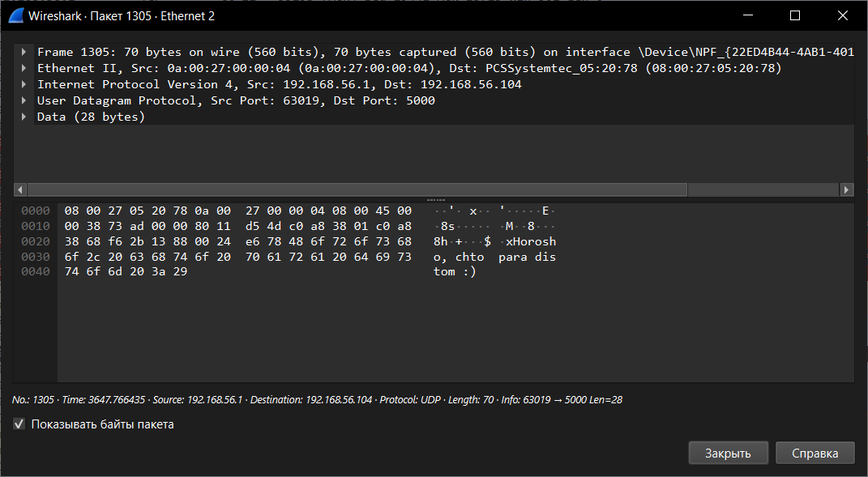Screen dimensions: 868x477
Task: Click ASCII text 'xHorosh' in bytes pane
Action: point(530,242)
